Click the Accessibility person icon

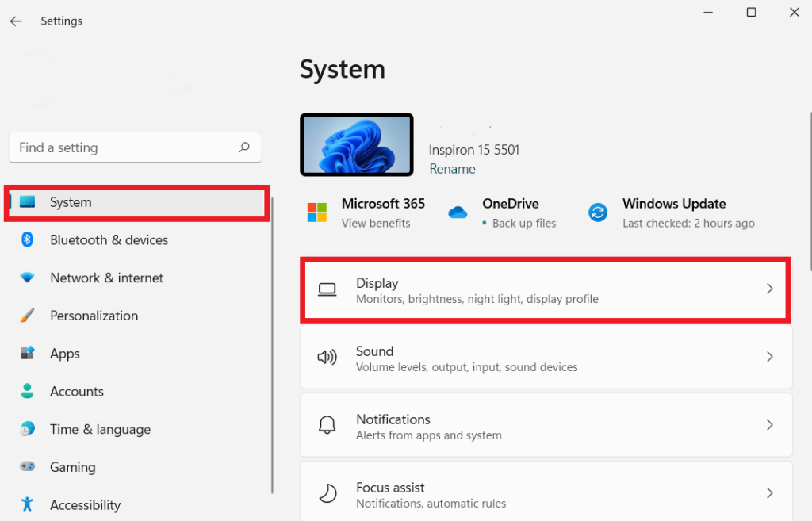click(28, 504)
